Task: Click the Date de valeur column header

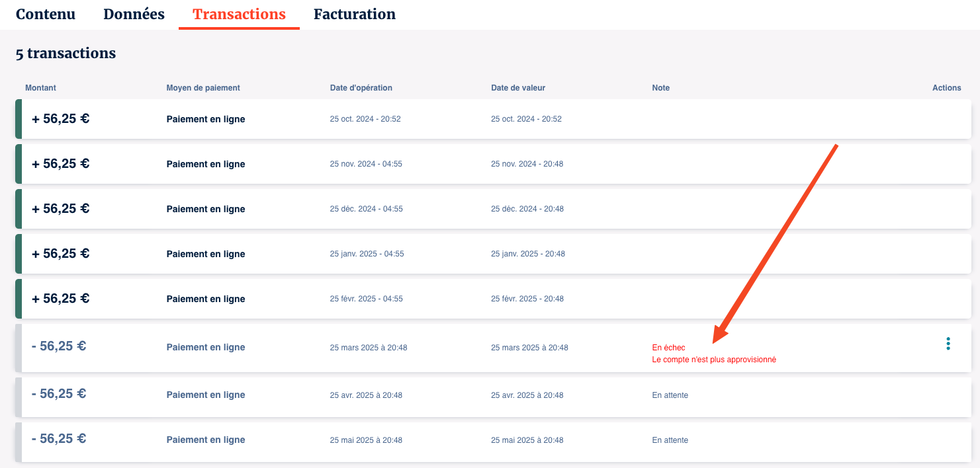Action: tap(517, 88)
